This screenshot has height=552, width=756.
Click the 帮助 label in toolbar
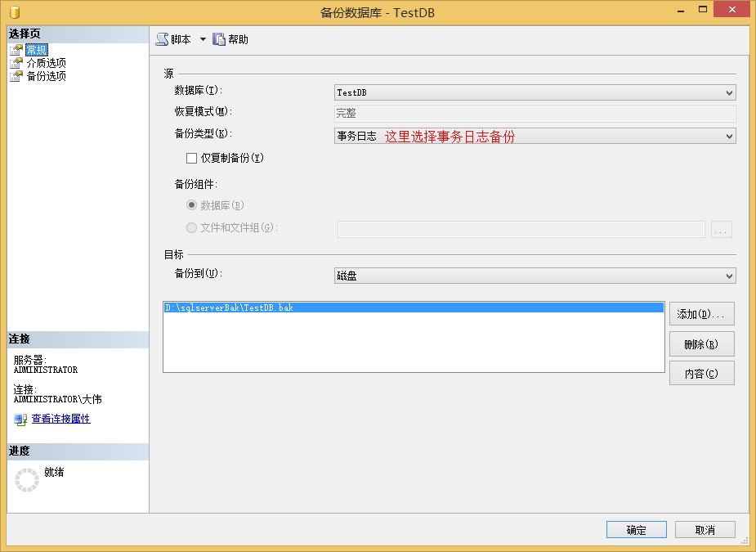[238, 39]
